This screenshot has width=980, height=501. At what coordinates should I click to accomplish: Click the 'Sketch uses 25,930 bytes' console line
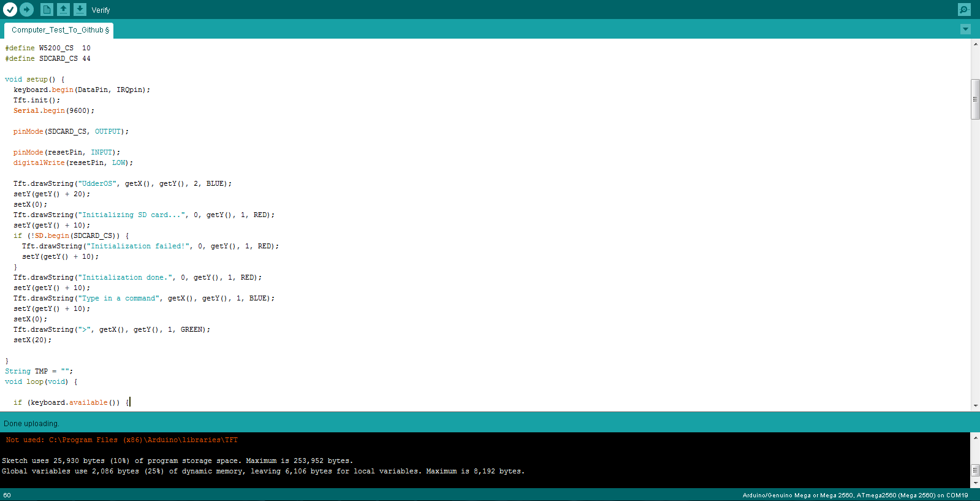178,461
